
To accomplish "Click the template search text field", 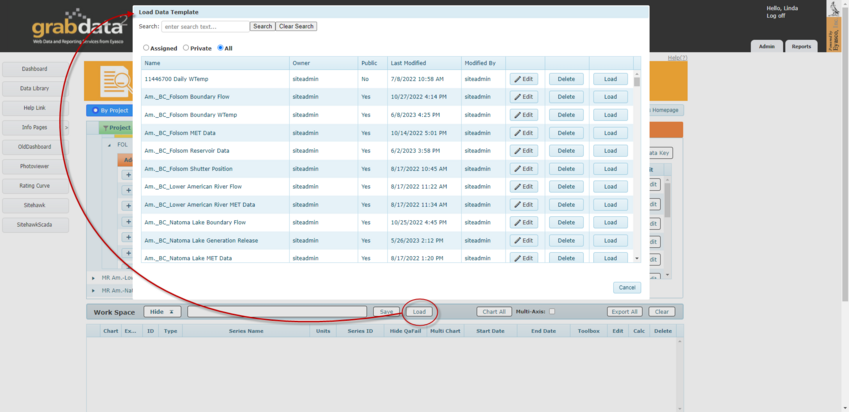I will [205, 27].
